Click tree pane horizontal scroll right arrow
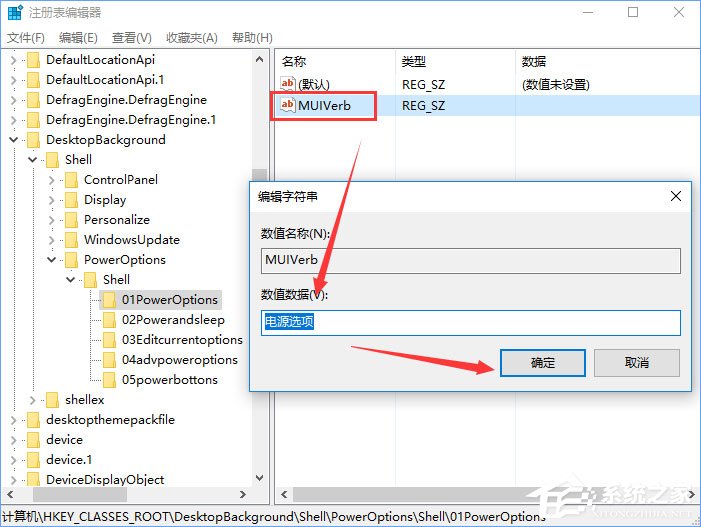The width and height of the screenshot is (701, 527). (243, 495)
